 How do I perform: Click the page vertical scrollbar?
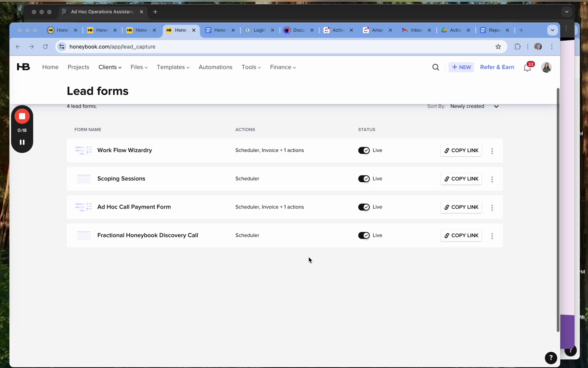click(558, 210)
